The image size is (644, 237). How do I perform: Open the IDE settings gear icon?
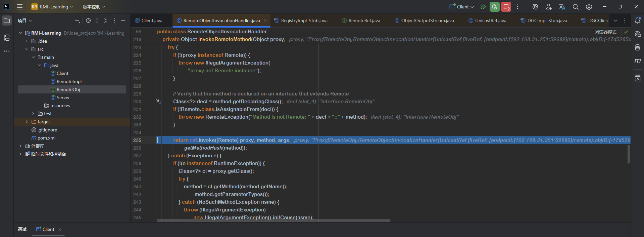tap(589, 7)
